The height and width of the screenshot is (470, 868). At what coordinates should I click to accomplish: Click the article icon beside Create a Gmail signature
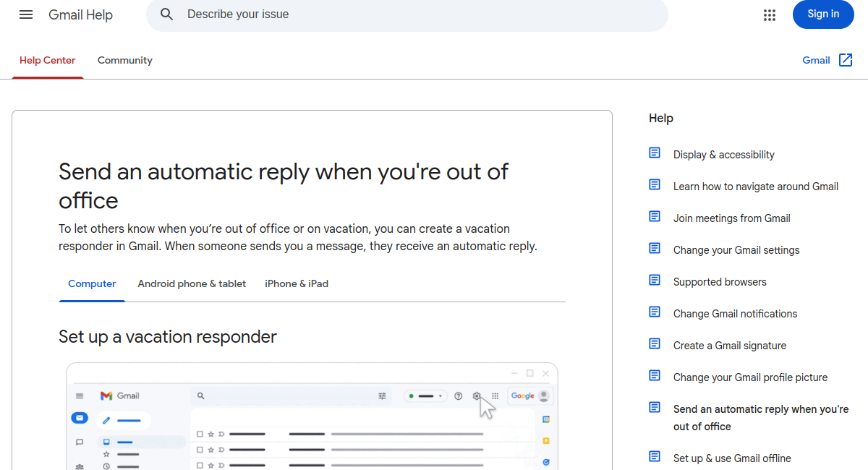[655, 344]
